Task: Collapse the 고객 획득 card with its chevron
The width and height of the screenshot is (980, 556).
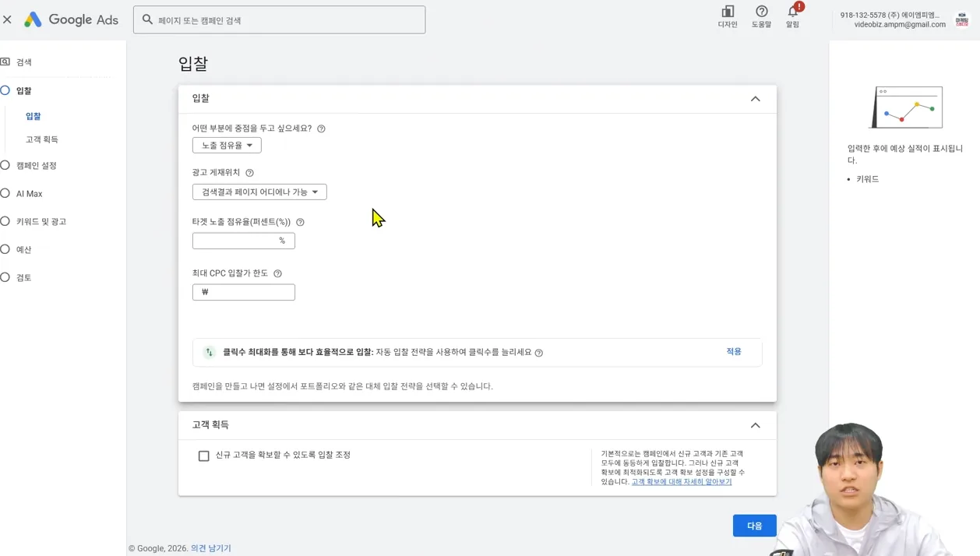Action: pyautogui.click(x=755, y=425)
